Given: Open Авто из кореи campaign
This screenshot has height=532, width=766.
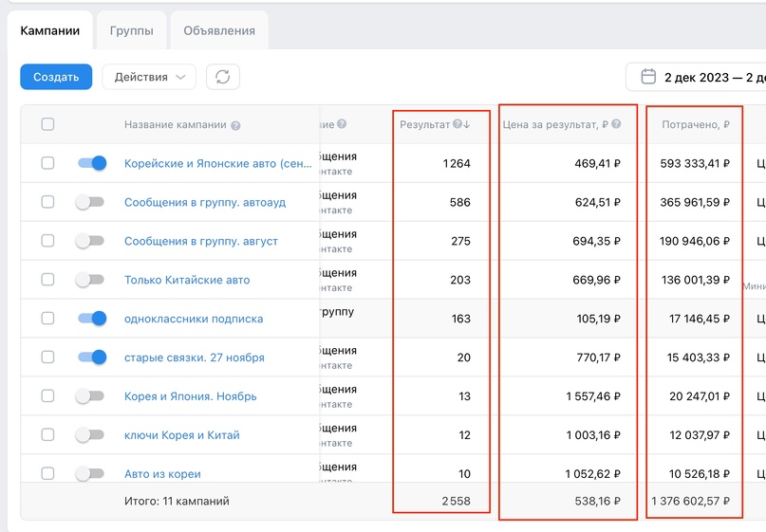Looking at the screenshot, I should (x=162, y=474).
